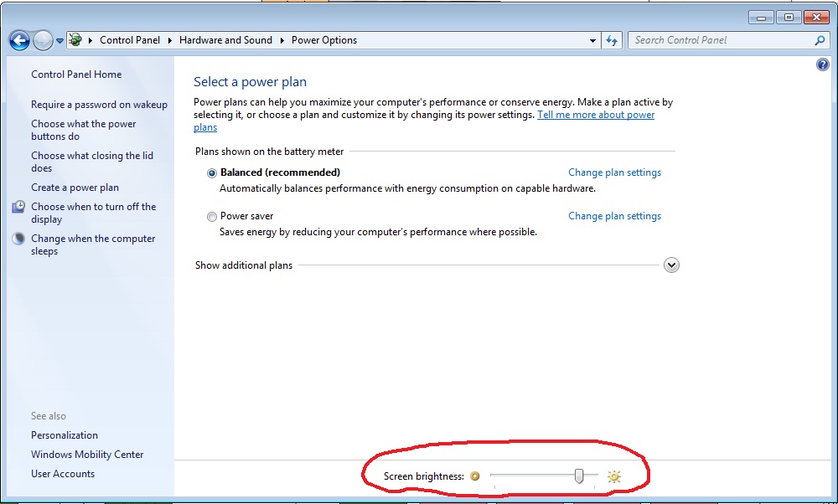Select the Power saver radio button
838x504 pixels.
pyautogui.click(x=212, y=216)
